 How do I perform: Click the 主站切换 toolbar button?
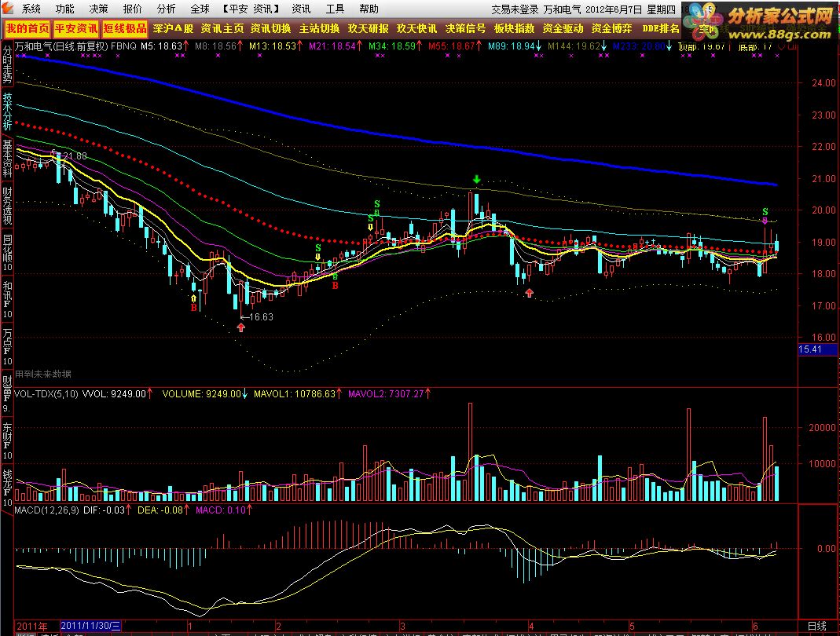click(319, 28)
